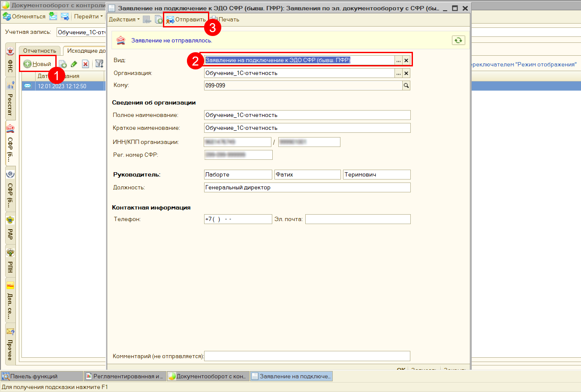581x392 pixels.
Task: Click the red X delete icon
Action: [x=85, y=64]
